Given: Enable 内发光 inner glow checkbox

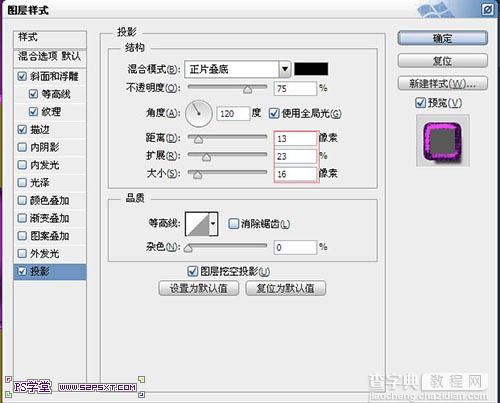Looking at the screenshot, I should click(x=22, y=165).
